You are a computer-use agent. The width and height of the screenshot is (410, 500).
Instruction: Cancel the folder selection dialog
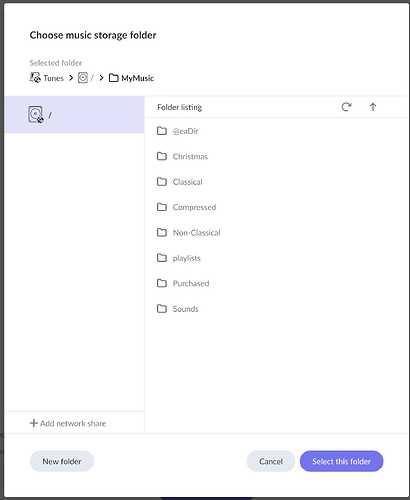pos(271,461)
